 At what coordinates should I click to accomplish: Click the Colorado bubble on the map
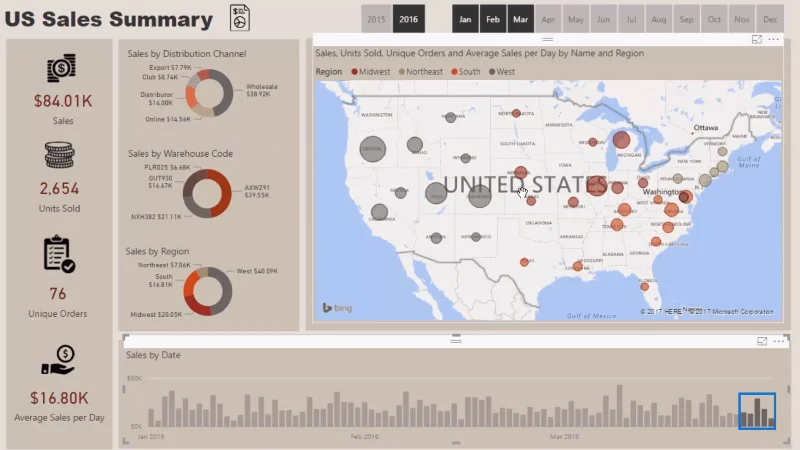tap(480, 196)
